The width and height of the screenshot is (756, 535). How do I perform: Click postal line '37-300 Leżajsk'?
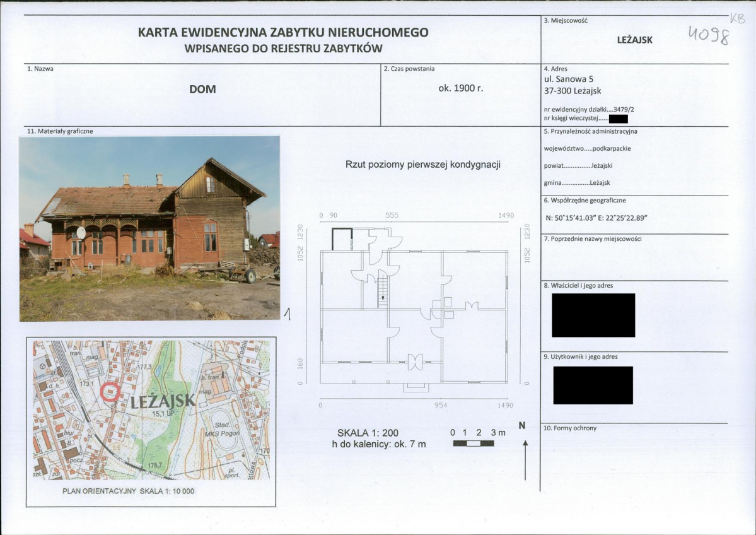pyautogui.click(x=573, y=91)
